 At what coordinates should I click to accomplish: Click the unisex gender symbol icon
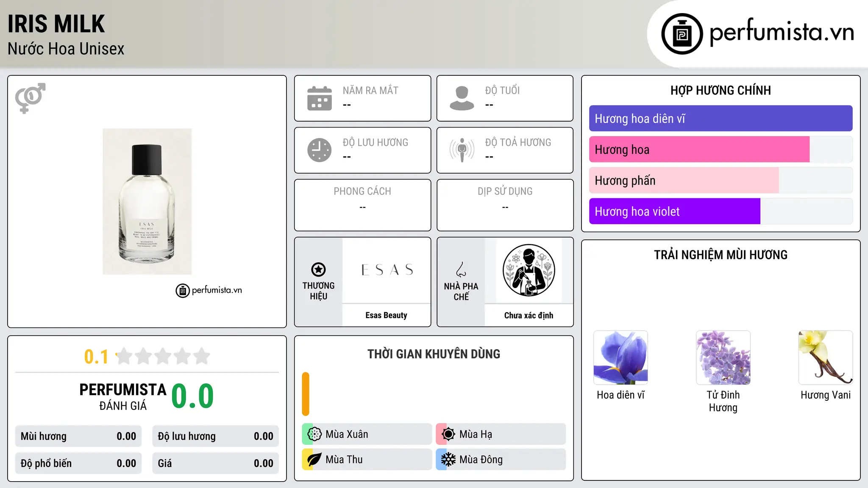tap(30, 98)
